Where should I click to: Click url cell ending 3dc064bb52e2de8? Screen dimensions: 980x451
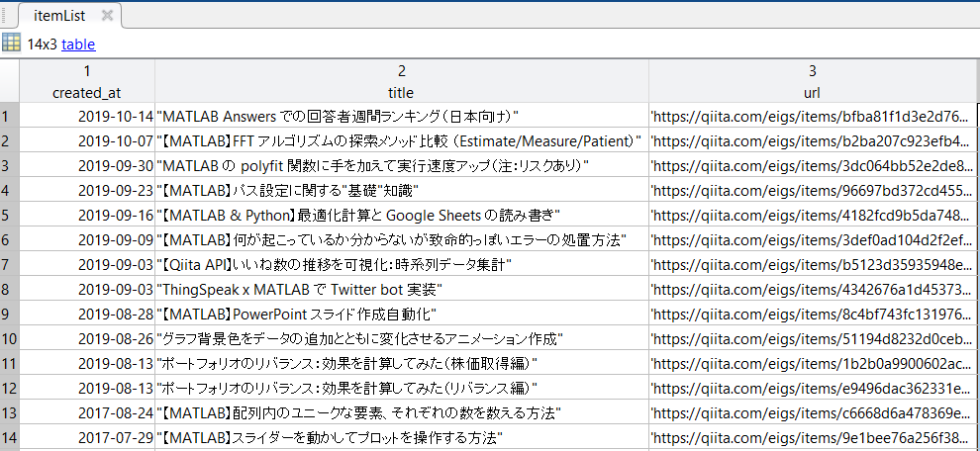(x=813, y=165)
